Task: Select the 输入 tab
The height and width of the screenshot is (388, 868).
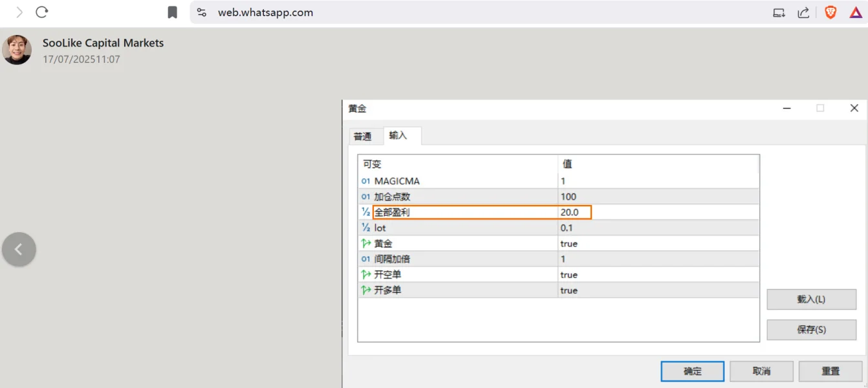Action: [x=398, y=135]
